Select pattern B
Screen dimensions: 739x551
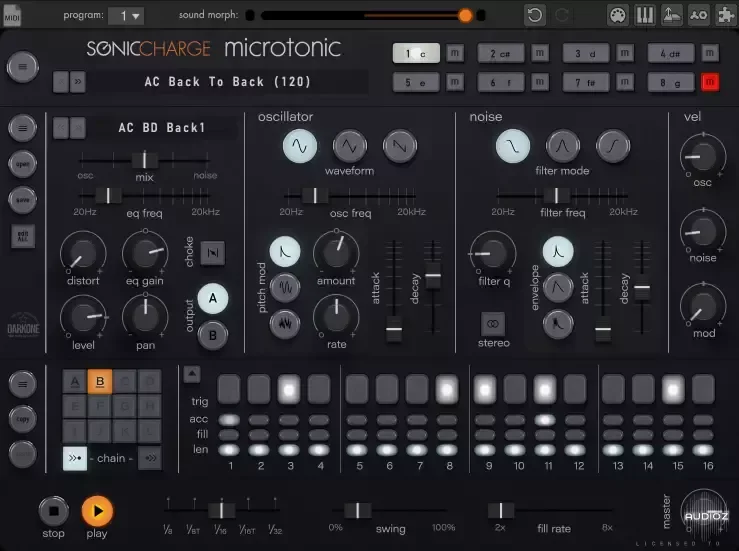(100, 381)
